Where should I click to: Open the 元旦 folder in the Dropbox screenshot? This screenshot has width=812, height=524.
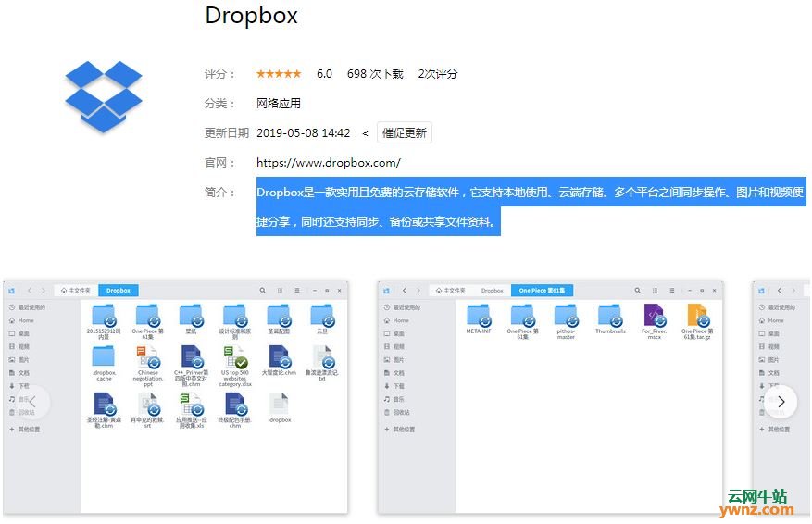pos(322,319)
